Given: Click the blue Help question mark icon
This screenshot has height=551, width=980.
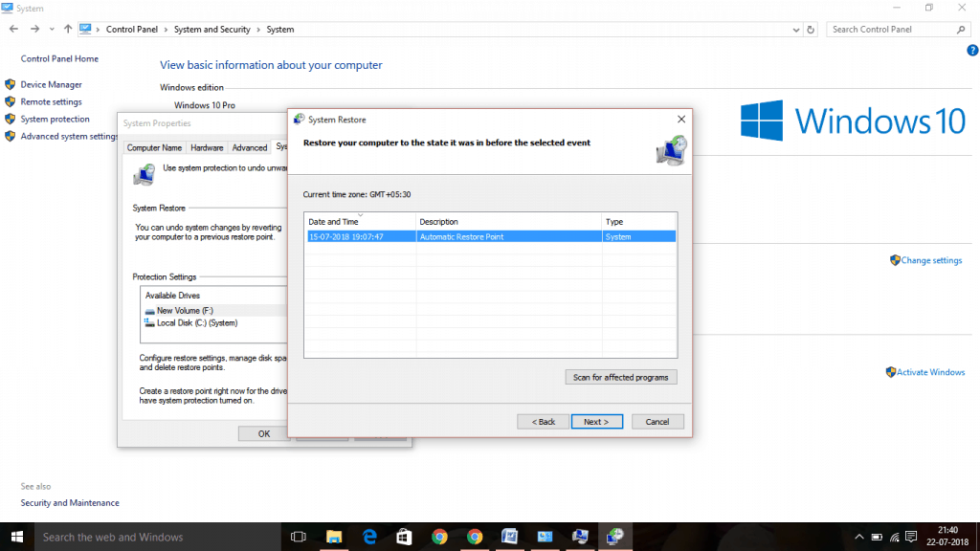Looking at the screenshot, I should [x=973, y=51].
